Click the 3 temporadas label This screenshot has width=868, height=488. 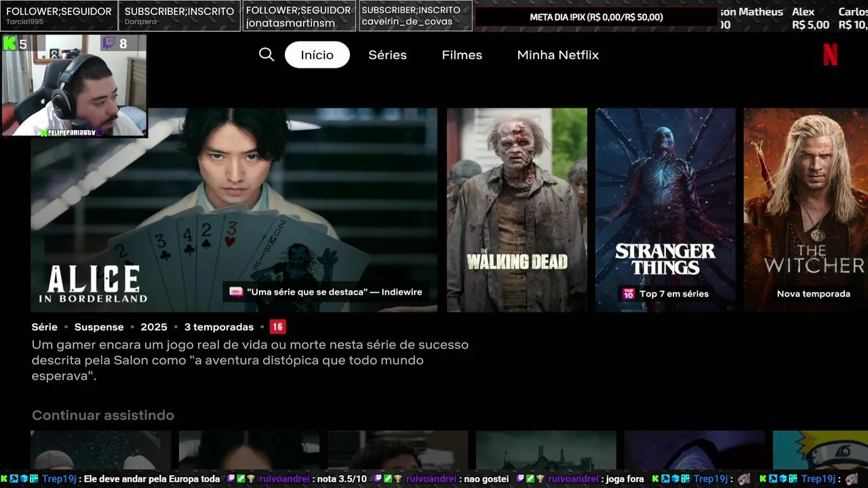point(219,327)
